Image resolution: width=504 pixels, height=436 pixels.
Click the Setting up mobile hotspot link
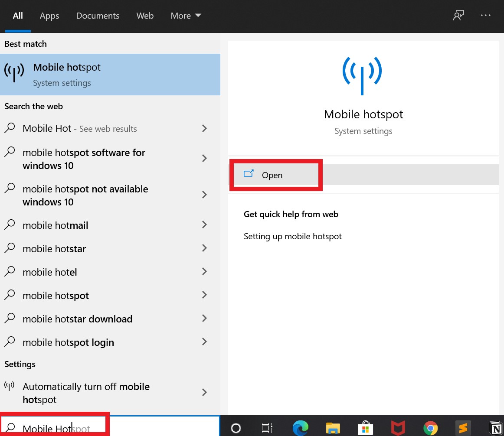[x=292, y=236]
